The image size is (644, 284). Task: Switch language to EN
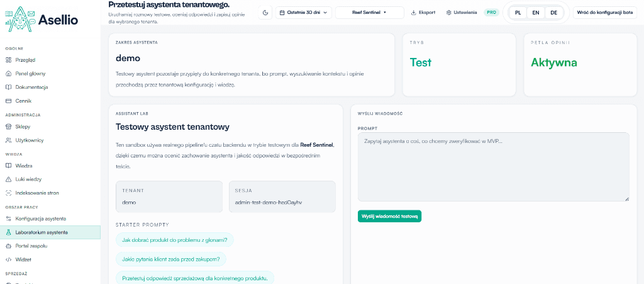click(x=536, y=13)
